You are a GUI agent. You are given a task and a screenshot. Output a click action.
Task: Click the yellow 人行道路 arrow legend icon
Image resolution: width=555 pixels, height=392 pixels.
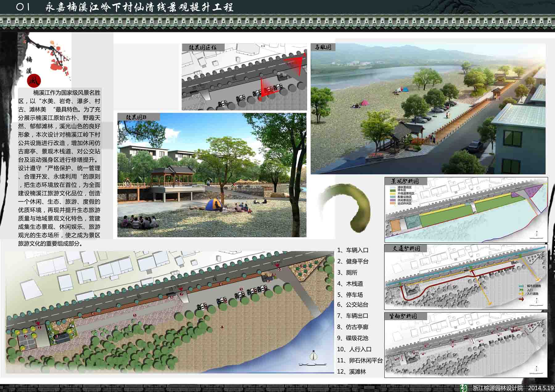[x=521, y=294]
